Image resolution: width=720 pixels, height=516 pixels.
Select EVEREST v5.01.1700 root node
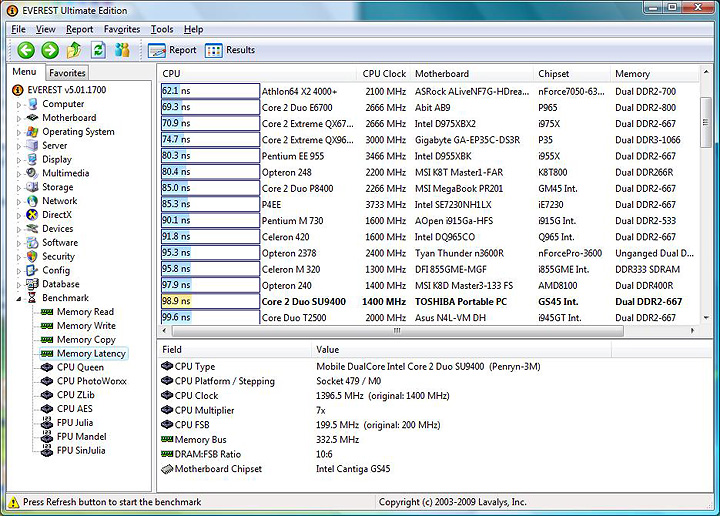[x=67, y=90]
